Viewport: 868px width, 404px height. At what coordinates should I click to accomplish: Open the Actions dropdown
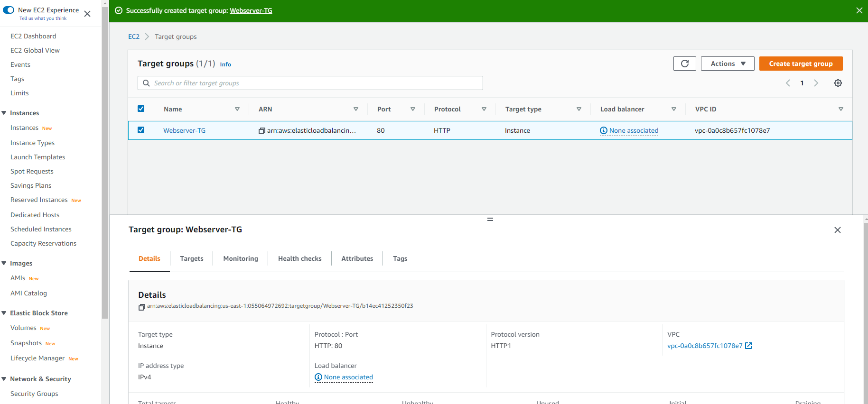point(728,64)
